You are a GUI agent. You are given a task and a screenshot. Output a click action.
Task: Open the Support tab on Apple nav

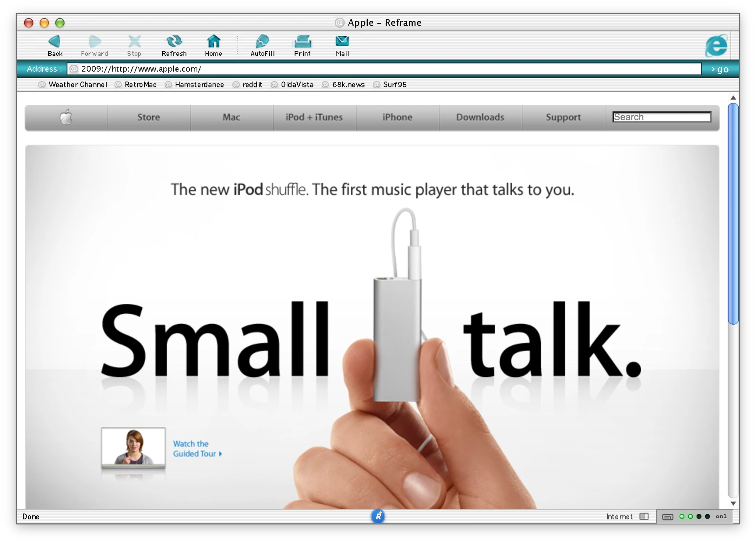point(563,117)
